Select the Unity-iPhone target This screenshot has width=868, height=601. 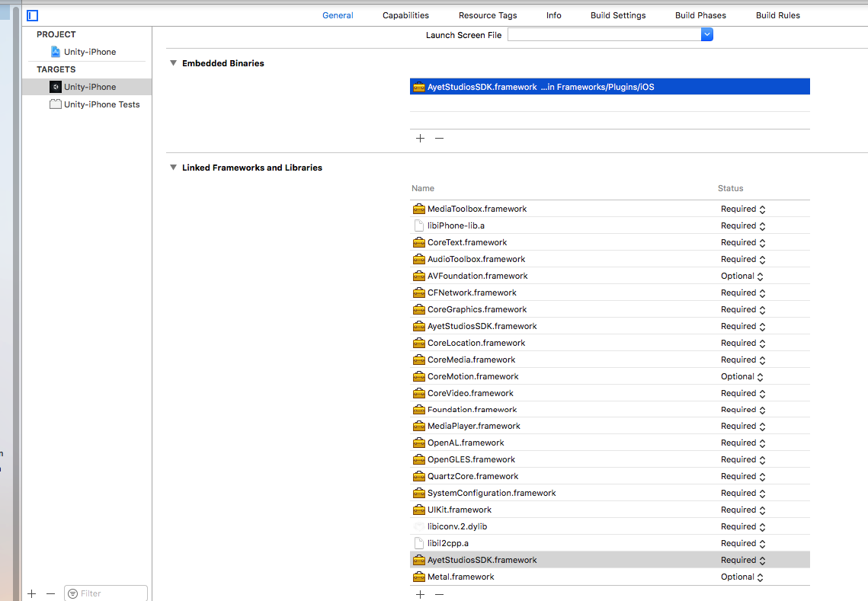(87, 87)
